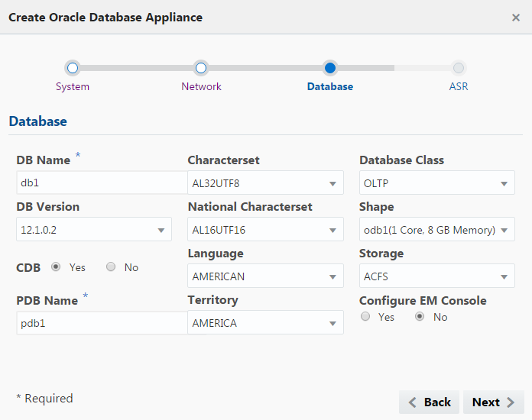This screenshot has width=532, height=420.
Task: Select No for the CDB option
Action: coord(111,267)
